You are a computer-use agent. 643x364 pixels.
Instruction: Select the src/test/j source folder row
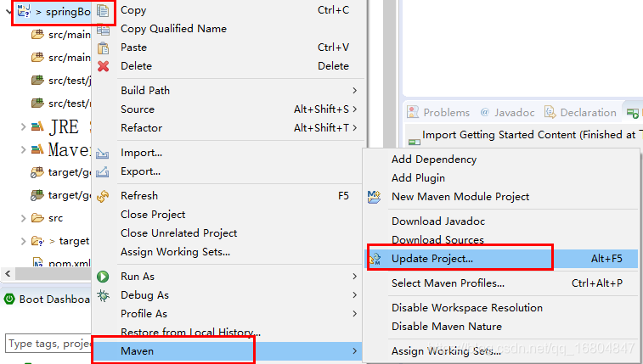[x=61, y=81]
